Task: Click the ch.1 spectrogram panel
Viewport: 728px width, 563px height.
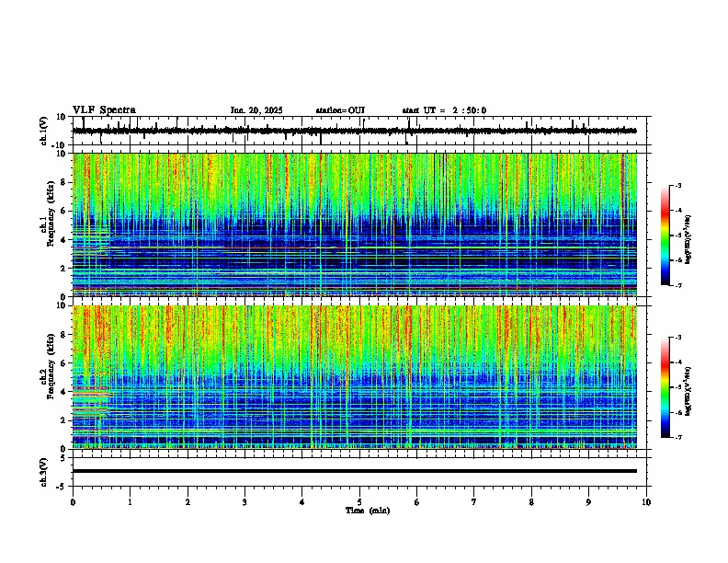Action: point(354,224)
